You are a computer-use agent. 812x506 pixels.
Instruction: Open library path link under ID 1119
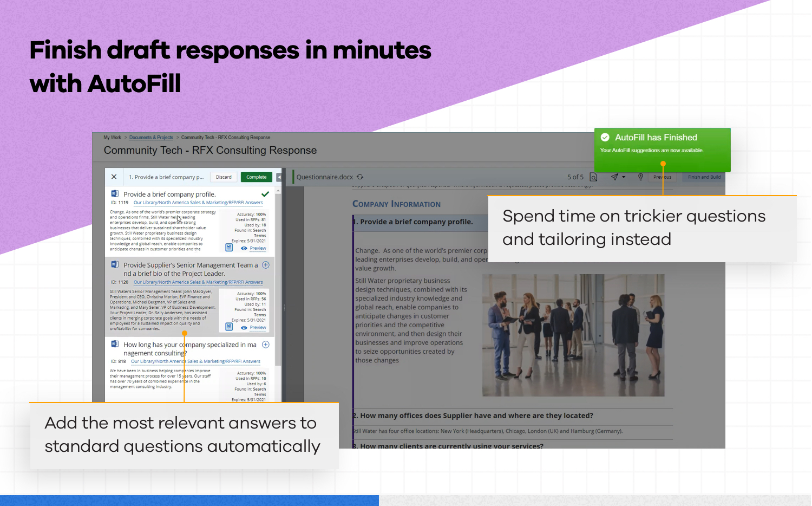(x=198, y=203)
